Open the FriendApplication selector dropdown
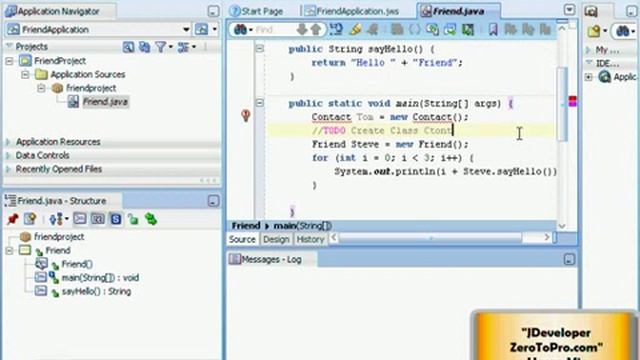Screen dimensions: 640x360 pyautogui.click(x=186, y=29)
